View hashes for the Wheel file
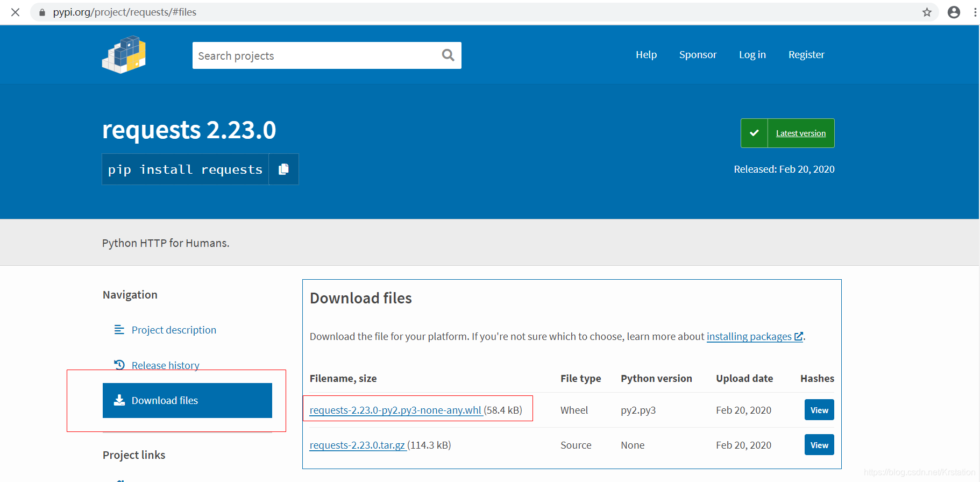The width and height of the screenshot is (980, 482). tap(819, 410)
